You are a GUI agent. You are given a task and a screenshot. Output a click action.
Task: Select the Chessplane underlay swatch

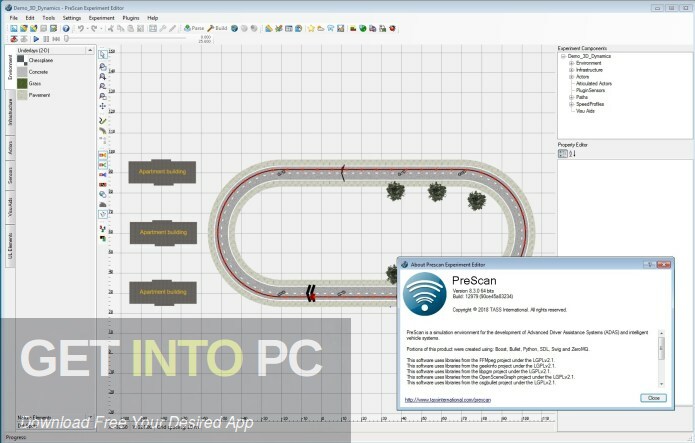pyautogui.click(x=22, y=60)
